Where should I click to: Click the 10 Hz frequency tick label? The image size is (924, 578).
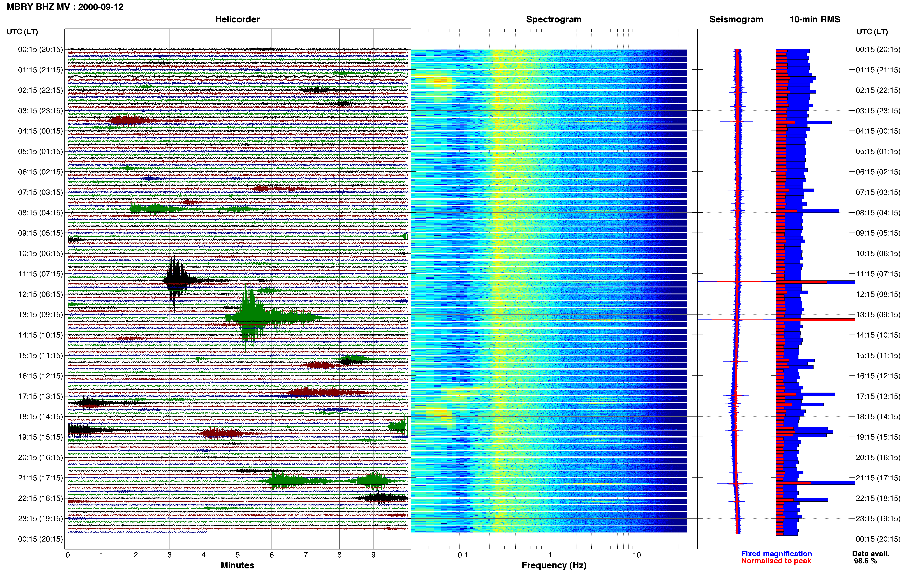(636, 555)
